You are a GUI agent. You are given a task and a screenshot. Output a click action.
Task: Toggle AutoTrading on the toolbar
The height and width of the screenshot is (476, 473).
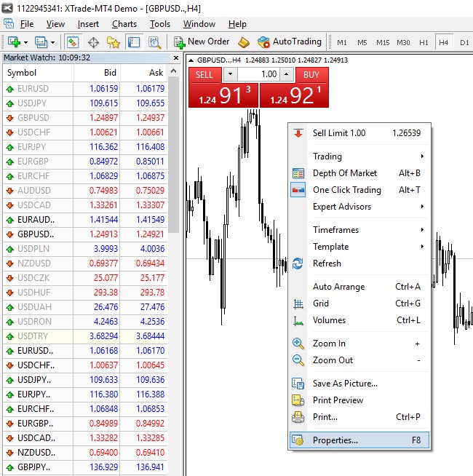pyautogui.click(x=289, y=42)
